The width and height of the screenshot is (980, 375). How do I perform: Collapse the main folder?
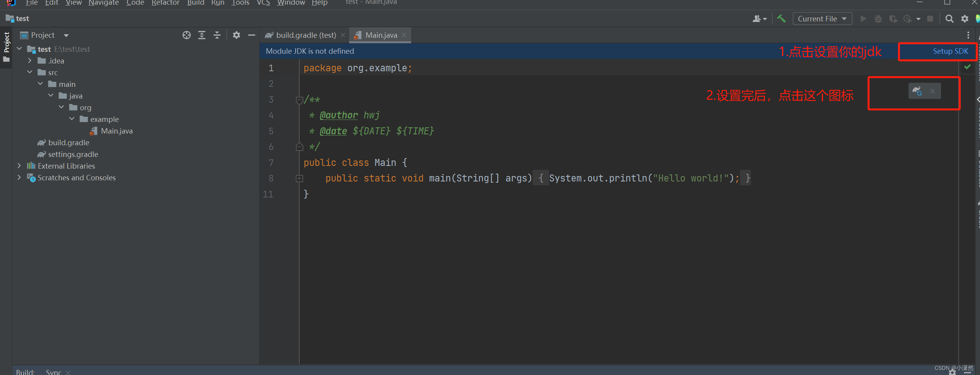point(41,84)
